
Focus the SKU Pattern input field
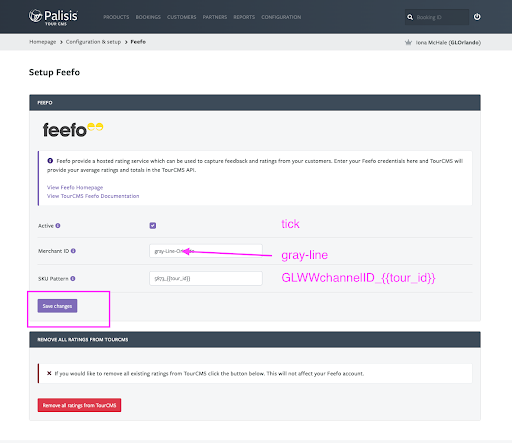pos(206,278)
